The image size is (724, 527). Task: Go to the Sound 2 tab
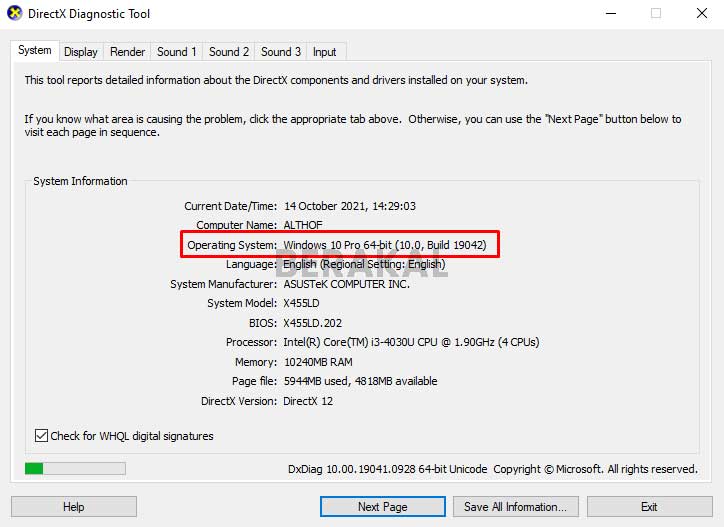229,52
